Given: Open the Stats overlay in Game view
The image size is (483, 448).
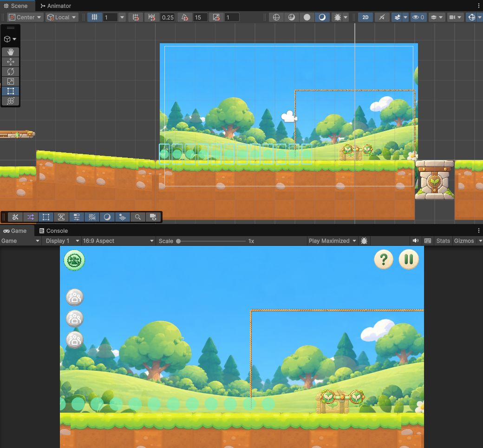Looking at the screenshot, I should [x=443, y=241].
